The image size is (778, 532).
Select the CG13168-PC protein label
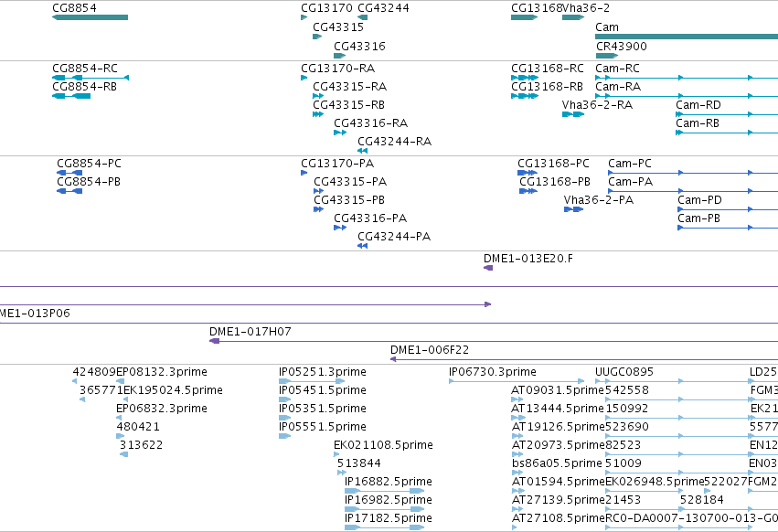pos(554,164)
